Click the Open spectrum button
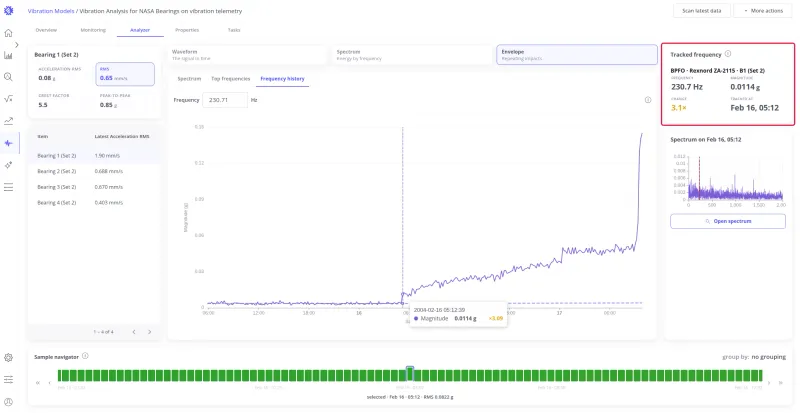Image resolution: width=800 pixels, height=413 pixels. coord(728,221)
